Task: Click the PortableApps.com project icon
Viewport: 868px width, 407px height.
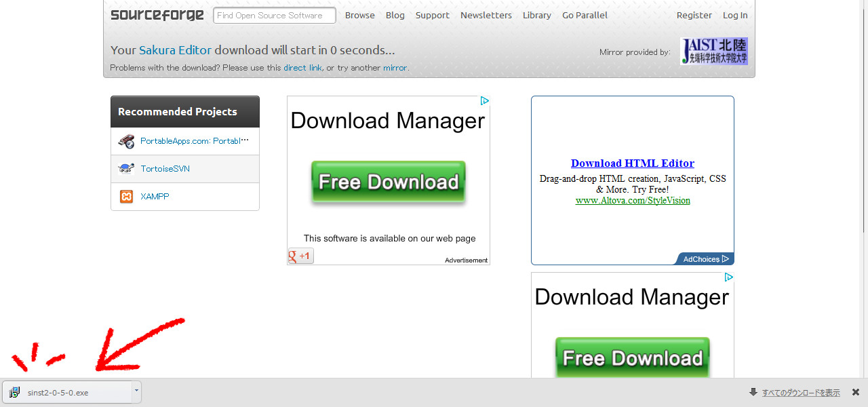Action: (126, 141)
